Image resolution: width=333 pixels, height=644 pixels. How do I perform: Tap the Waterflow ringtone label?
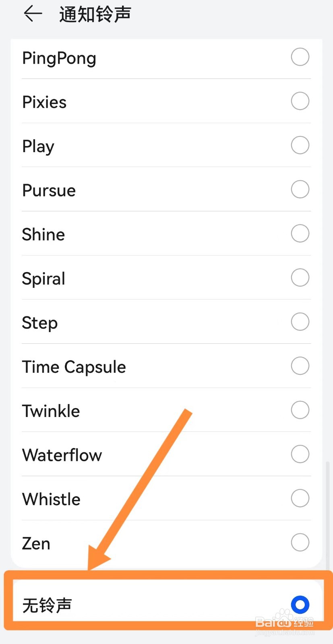(62, 455)
